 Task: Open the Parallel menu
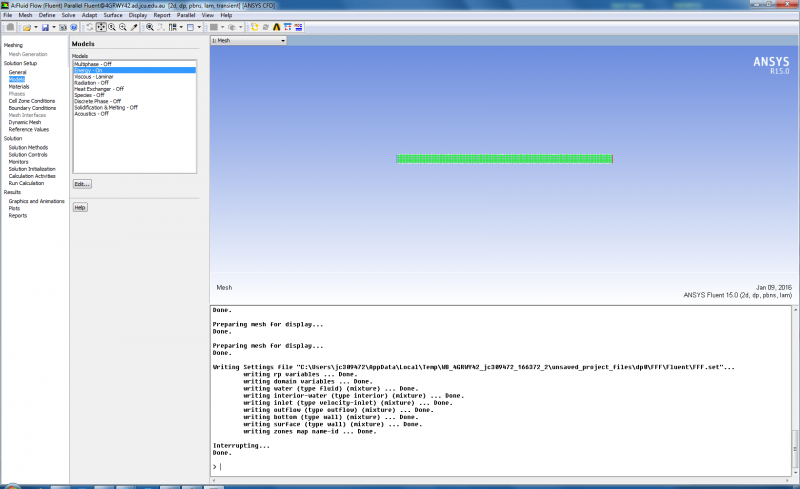pos(186,15)
